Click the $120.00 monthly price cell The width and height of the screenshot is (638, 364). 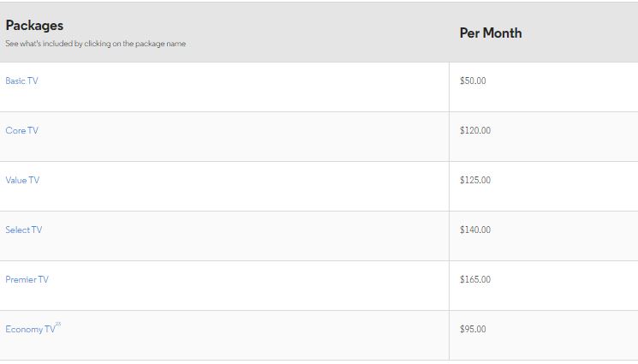[x=475, y=130]
